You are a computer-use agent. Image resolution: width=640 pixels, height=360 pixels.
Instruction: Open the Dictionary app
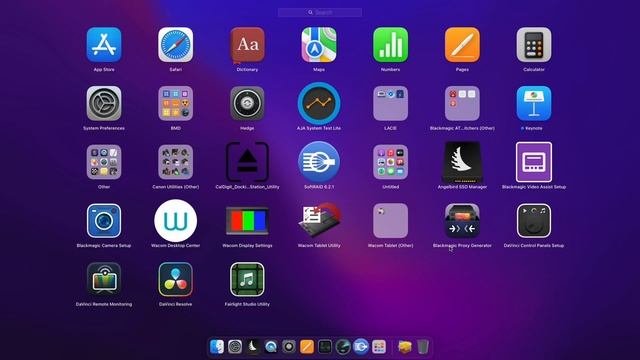(x=247, y=45)
